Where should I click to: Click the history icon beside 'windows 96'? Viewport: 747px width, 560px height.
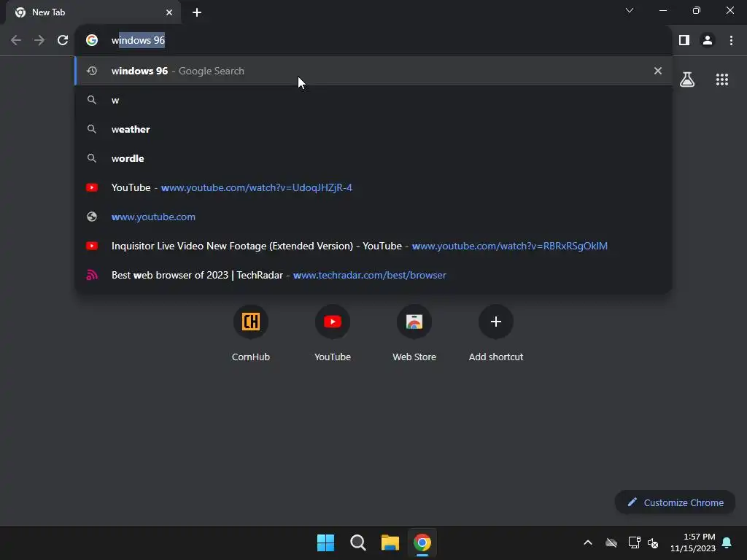(92, 71)
